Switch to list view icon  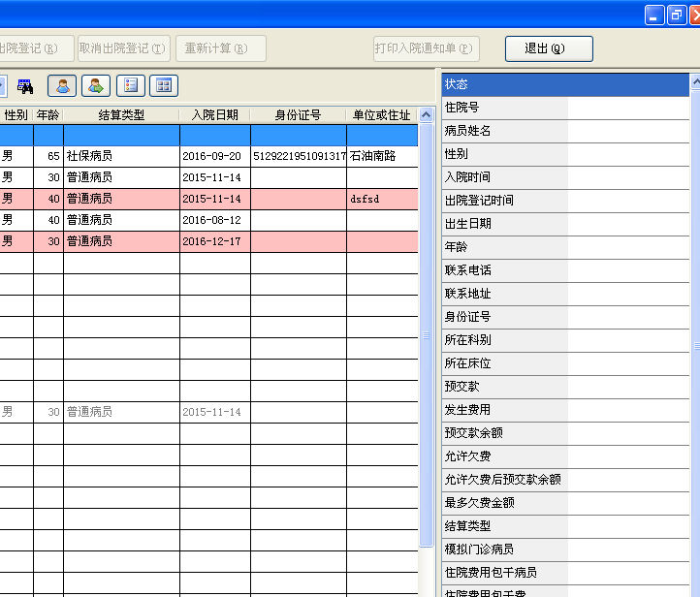coord(131,85)
